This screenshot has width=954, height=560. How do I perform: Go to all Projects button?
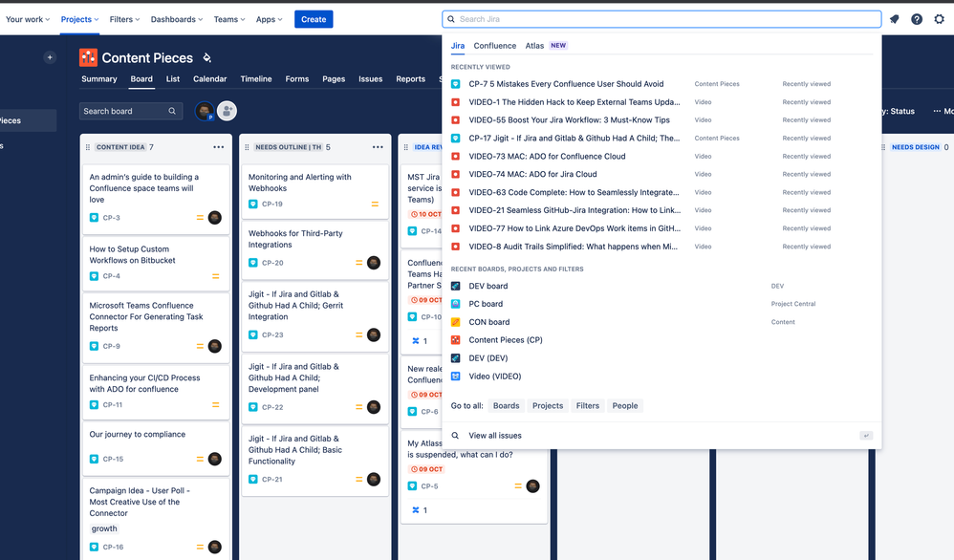pyautogui.click(x=548, y=406)
